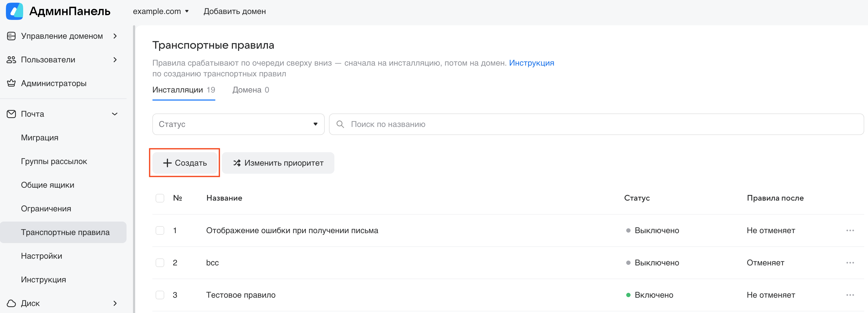Click the Поиск по названию search field
This screenshot has height=313, width=868.
(596, 124)
